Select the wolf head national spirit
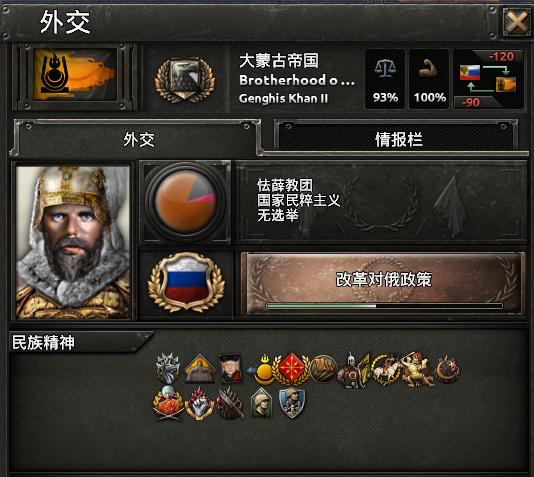The height and width of the screenshot is (477, 534). (x=168, y=369)
